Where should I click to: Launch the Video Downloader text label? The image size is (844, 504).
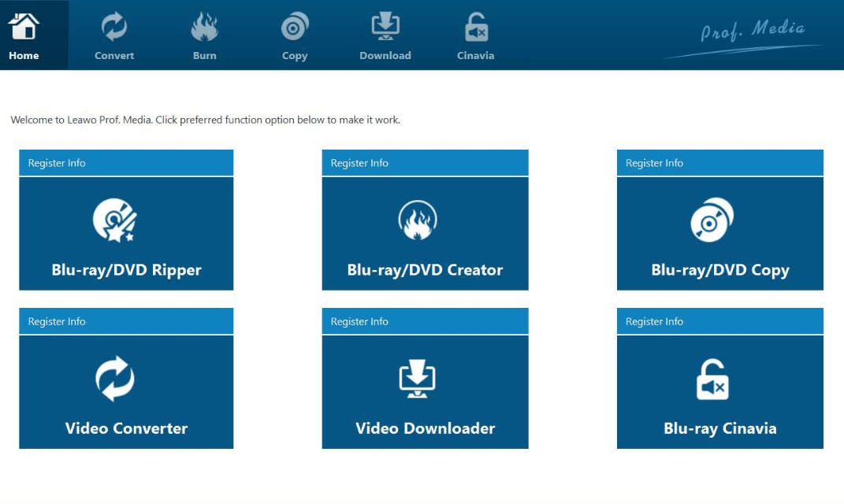point(426,428)
